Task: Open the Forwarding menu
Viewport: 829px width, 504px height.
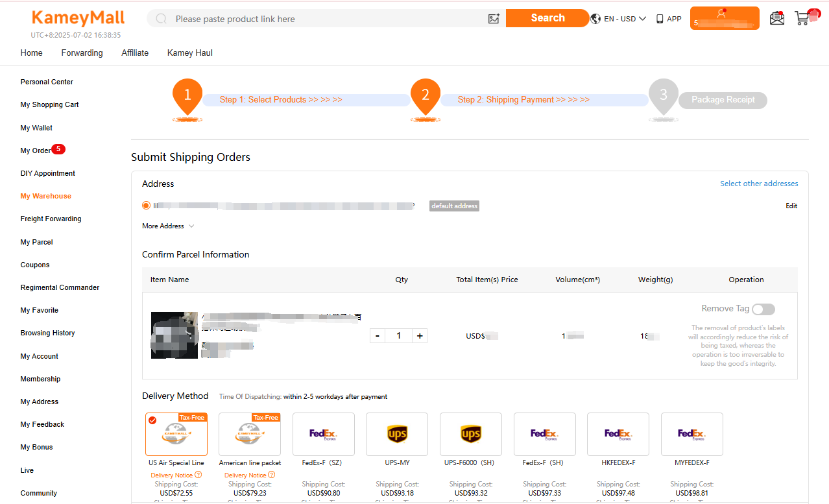Action: tap(82, 53)
